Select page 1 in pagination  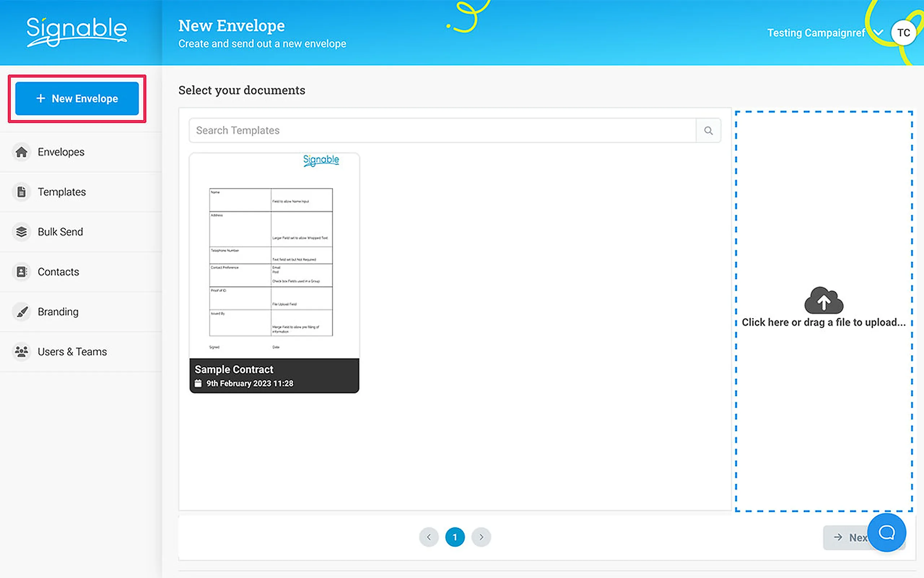coord(455,537)
